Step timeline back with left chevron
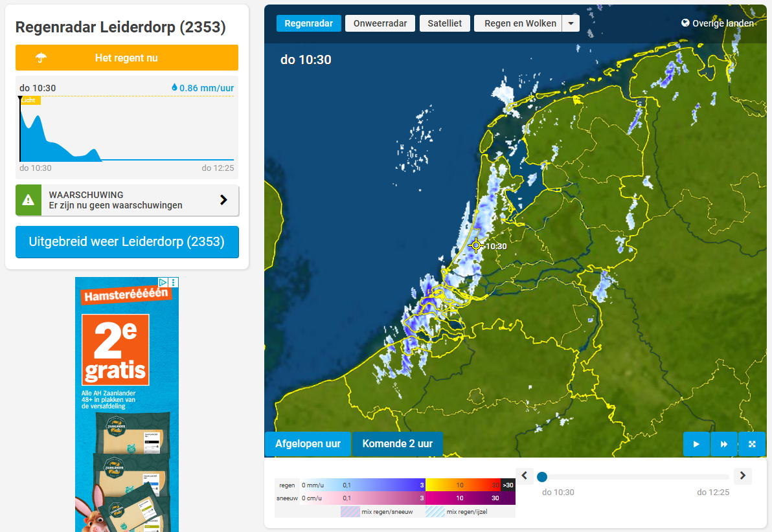The image size is (772, 532). tap(525, 476)
